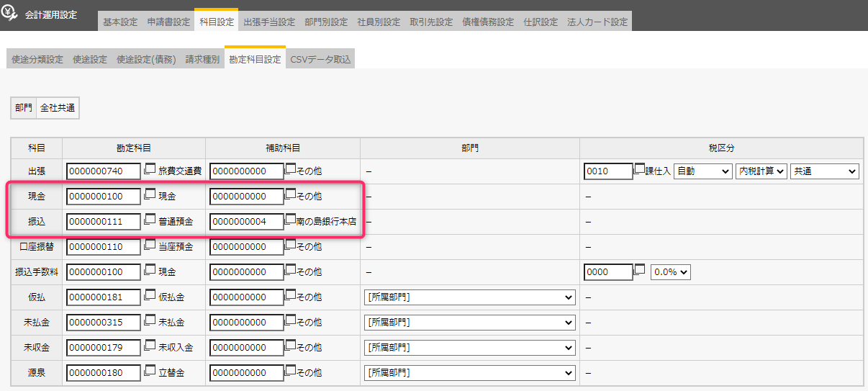Open account lookup icon next to 普通預金
This screenshot has width=868, height=391.
(150, 221)
